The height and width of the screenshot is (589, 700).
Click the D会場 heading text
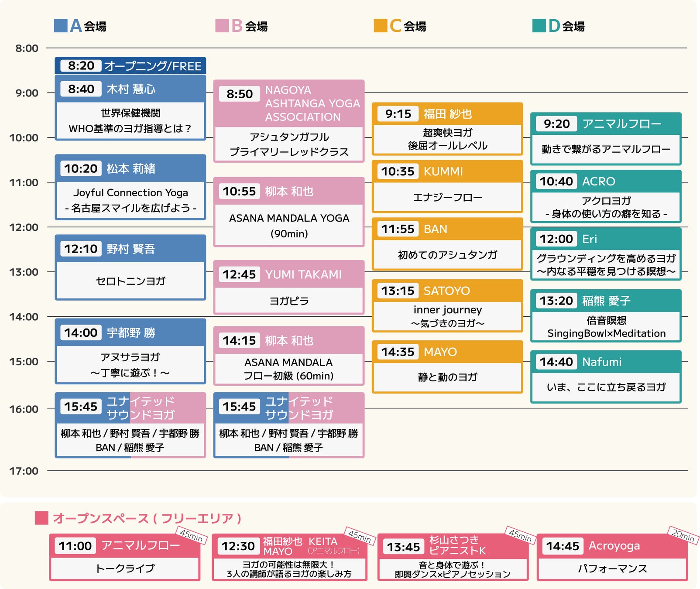pos(566,26)
